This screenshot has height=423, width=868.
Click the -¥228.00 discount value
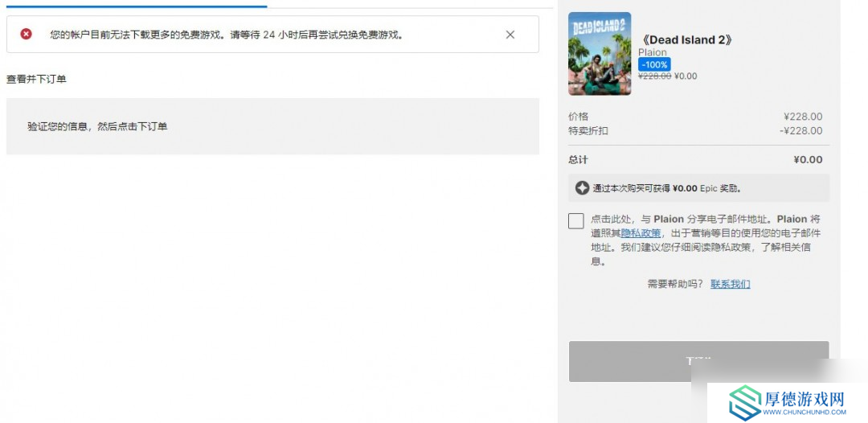point(800,130)
